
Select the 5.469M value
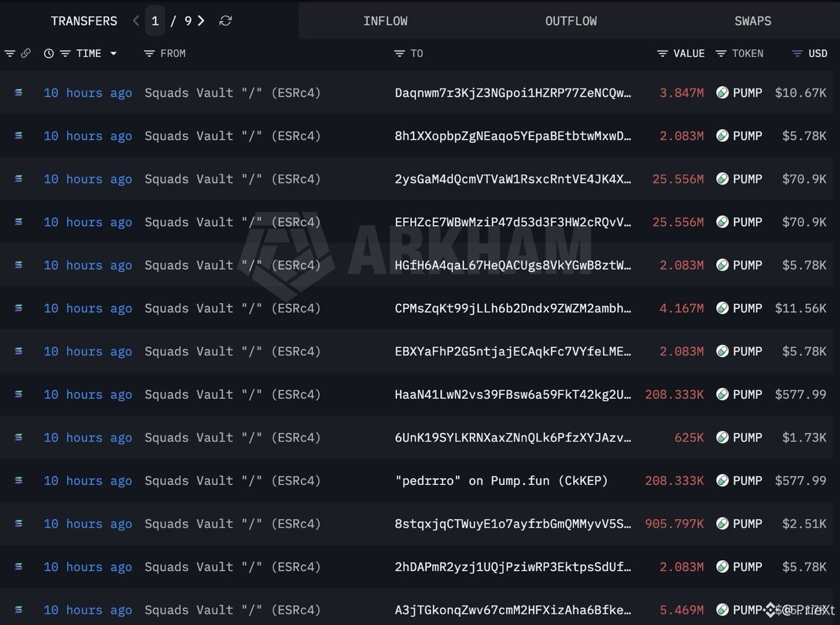click(681, 610)
